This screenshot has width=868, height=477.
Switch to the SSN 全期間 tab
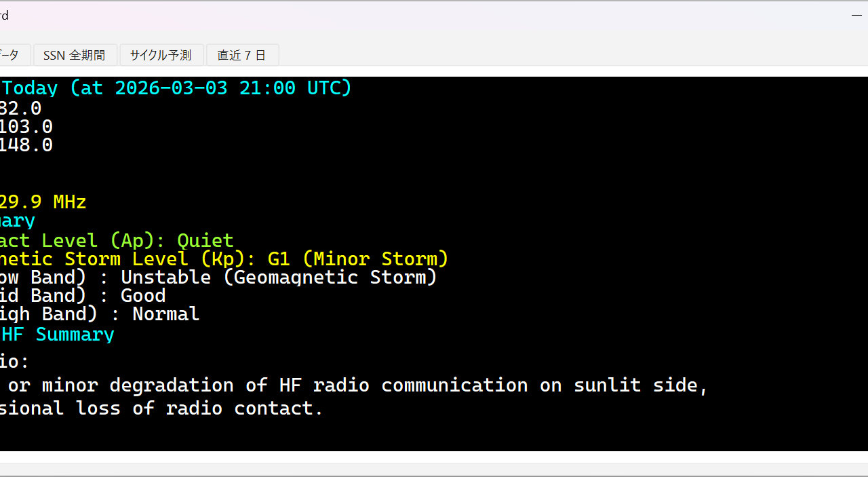coord(75,55)
